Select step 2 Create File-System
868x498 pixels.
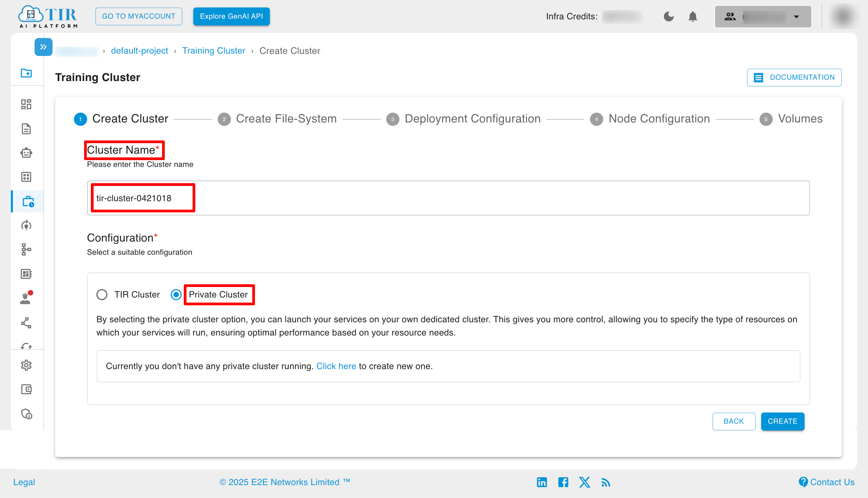277,119
